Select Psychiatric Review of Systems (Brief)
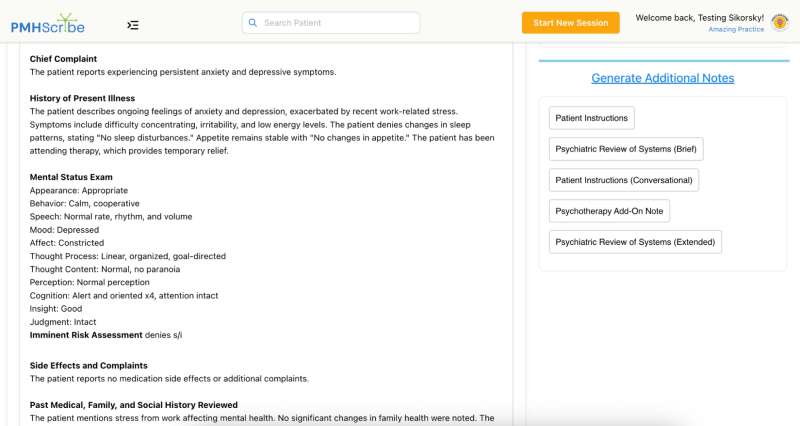This screenshot has width=800, height=426. tap(626, 149)
